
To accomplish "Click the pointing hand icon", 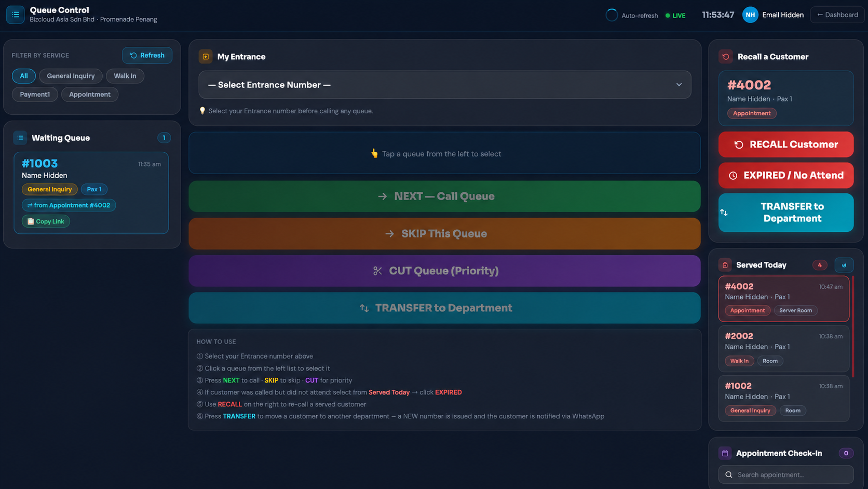I will 374,153.
